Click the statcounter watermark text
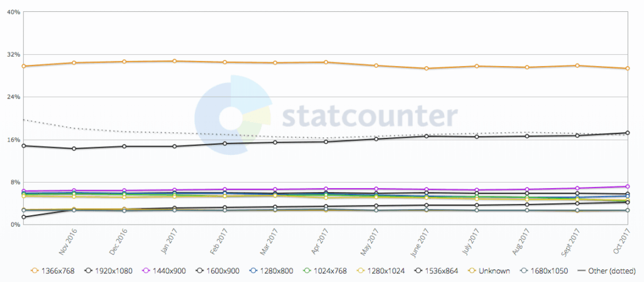644x282 pixels. pyautogui.click(x=369, y=116)
